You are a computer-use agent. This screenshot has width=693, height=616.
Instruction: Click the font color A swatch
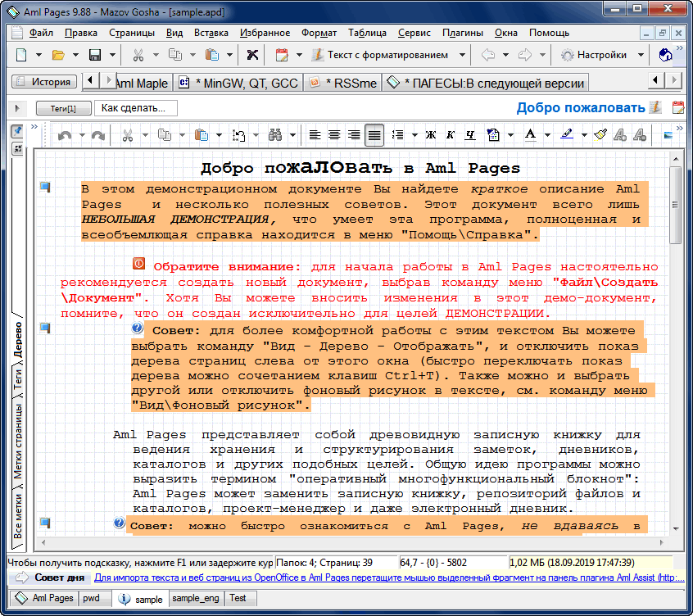(531, 135)
